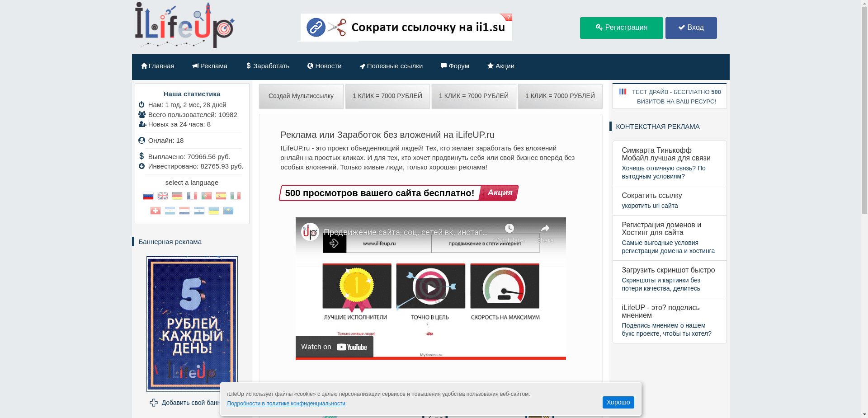Click the plus icon next to Добавить свой баннер

coord(154,402)
